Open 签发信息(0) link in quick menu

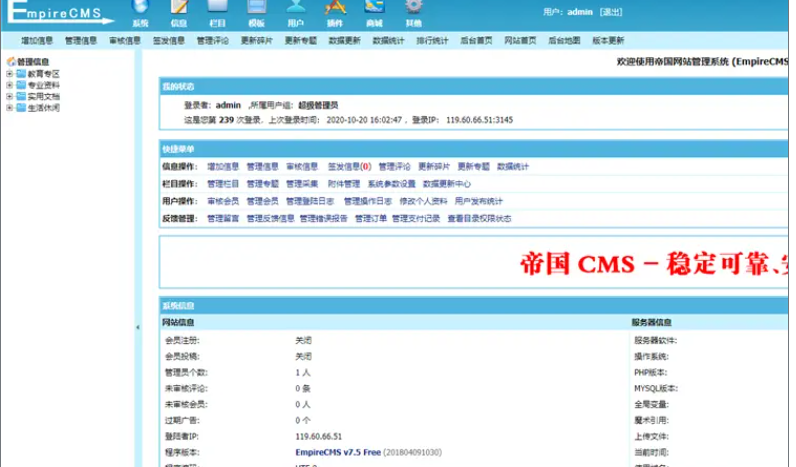pos(349,166)
